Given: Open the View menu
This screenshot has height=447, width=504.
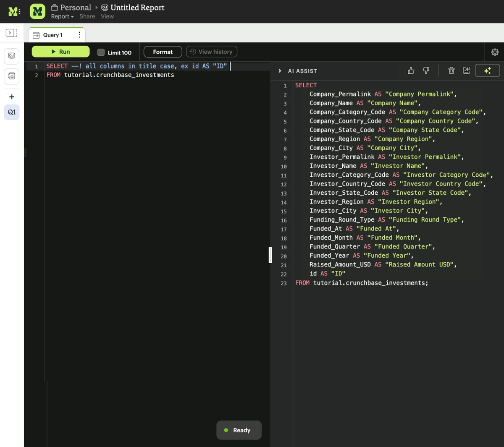Looking at the screenshot, I should [107, 16].
